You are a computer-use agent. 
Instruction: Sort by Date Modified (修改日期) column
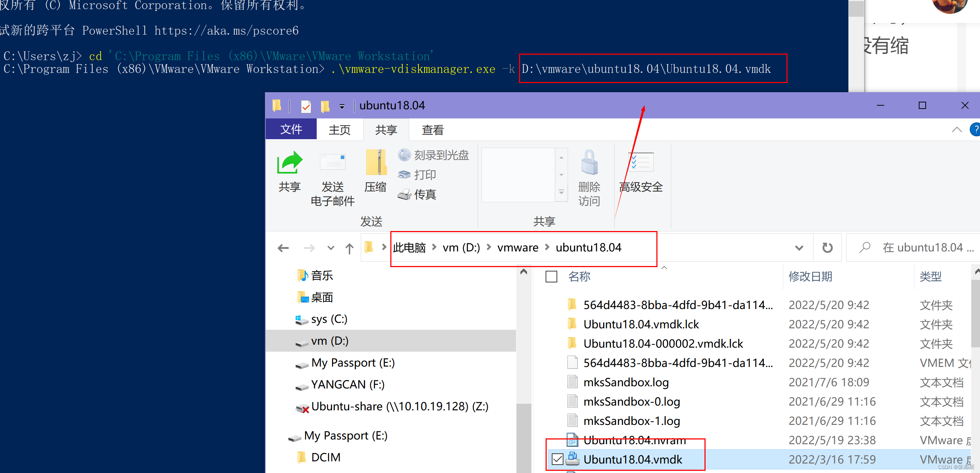(810, 276)
